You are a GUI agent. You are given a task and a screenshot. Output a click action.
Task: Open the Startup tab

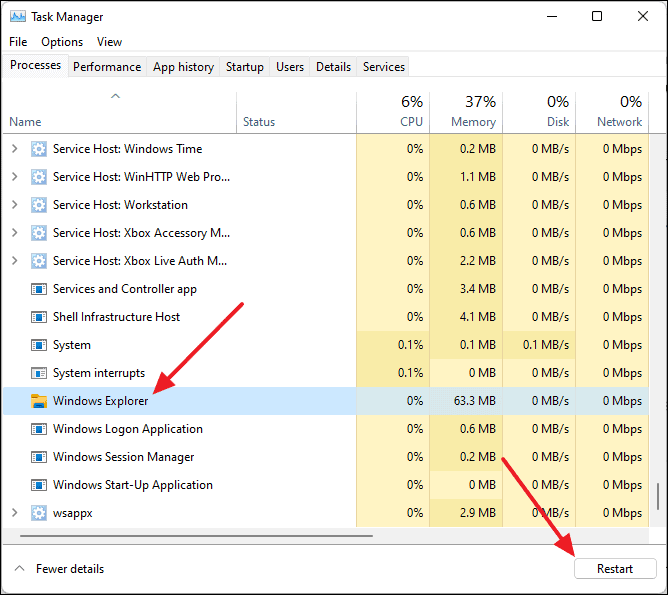[x=245, y=67]
